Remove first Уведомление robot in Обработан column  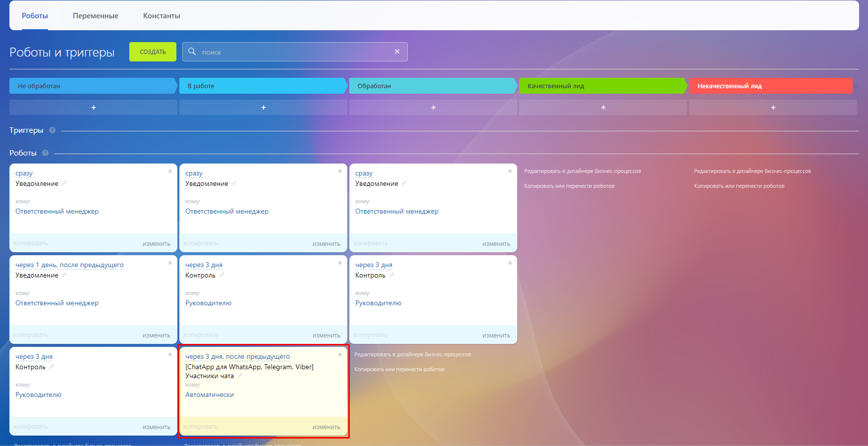click(510, 171)
